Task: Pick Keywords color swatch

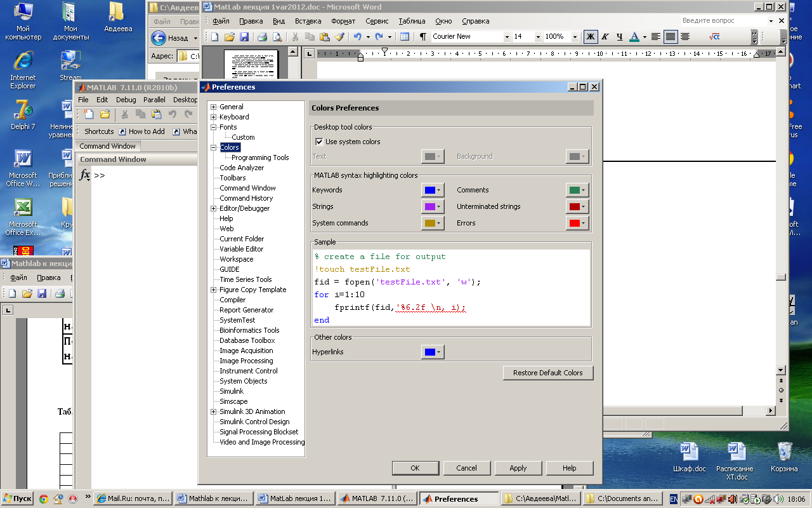Action: click(433, 190)
